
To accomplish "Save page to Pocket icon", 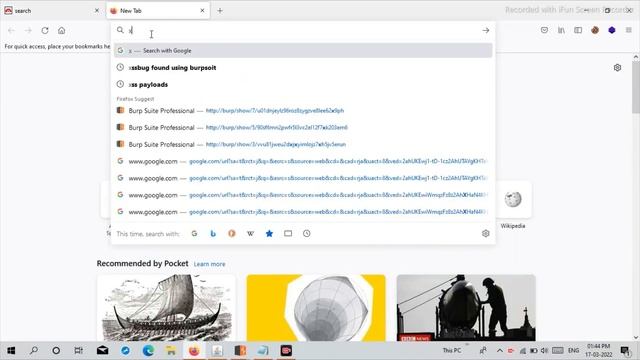I will click(x=544, y=30).
